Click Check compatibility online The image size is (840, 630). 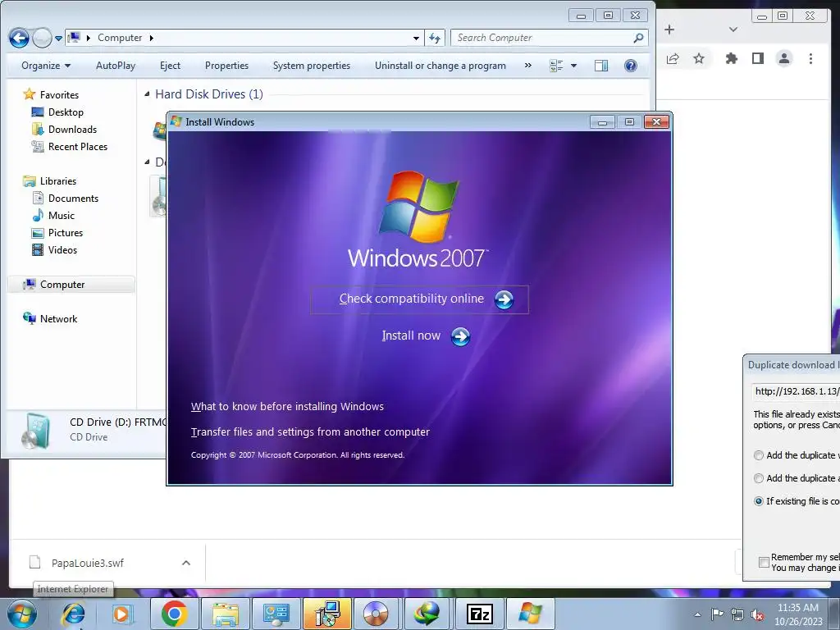tap(419, 299)
